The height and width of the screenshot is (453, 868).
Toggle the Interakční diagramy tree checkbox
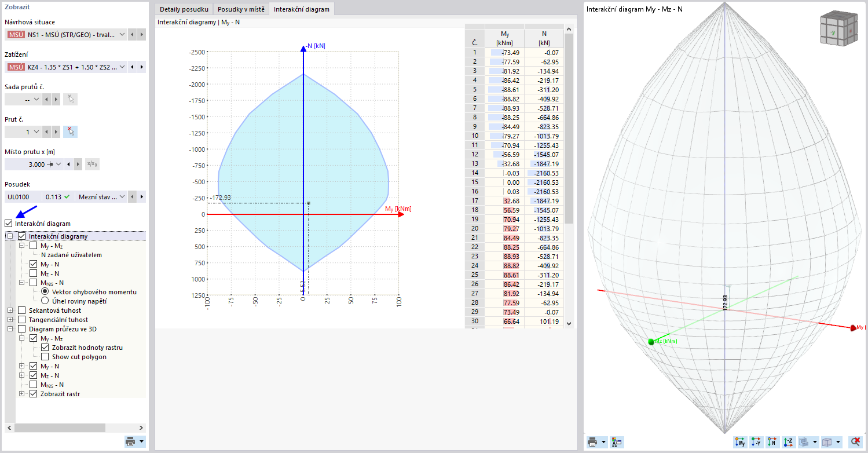point(22,236)
